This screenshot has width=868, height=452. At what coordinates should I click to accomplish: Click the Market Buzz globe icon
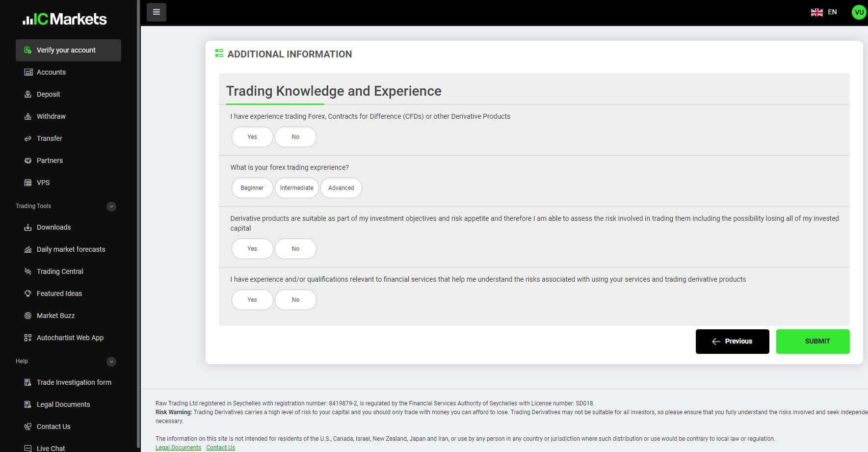coord(28,316)
